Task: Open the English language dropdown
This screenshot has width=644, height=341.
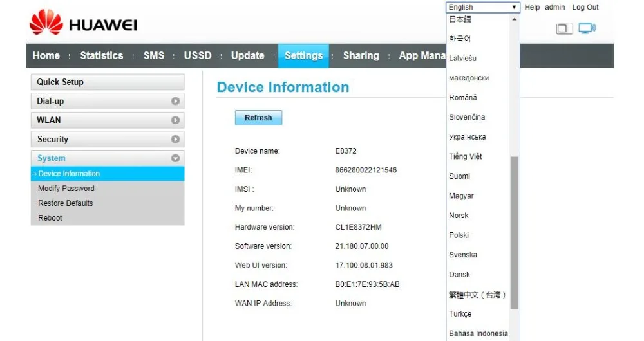Action: 482,7
